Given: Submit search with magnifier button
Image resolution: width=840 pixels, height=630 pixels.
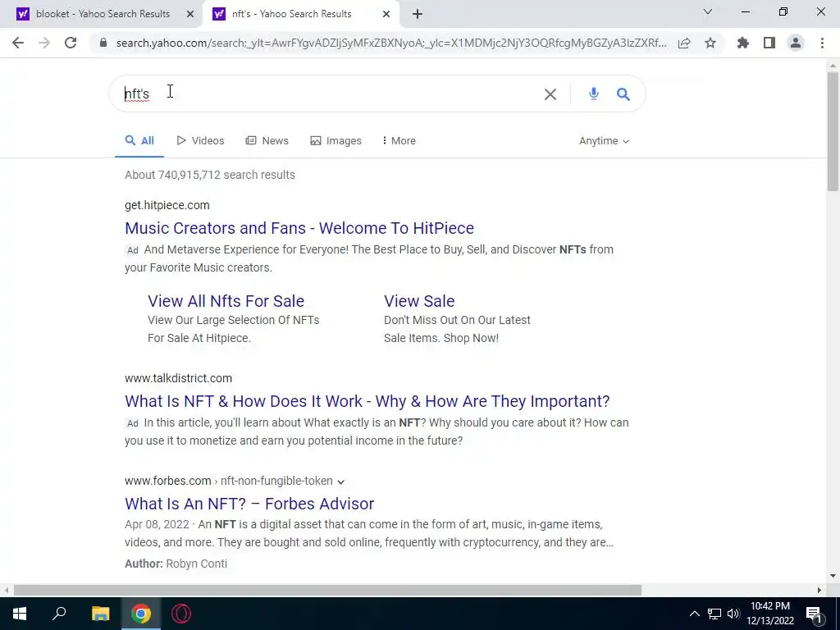Looking at the screenshot, I should coord(623,94).
